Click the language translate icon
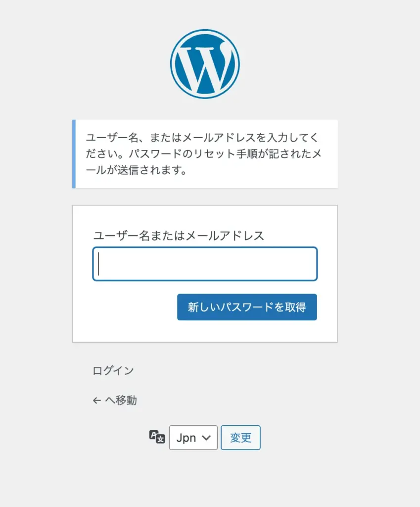The image size is (420, 507). [x=157, y=437]
